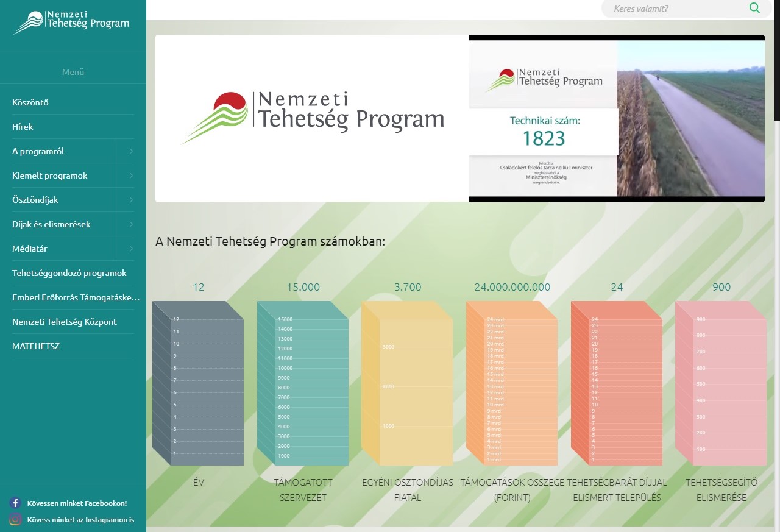Expand the Médiatár submenu chevron
780x532 pixels.
(131, 249)
